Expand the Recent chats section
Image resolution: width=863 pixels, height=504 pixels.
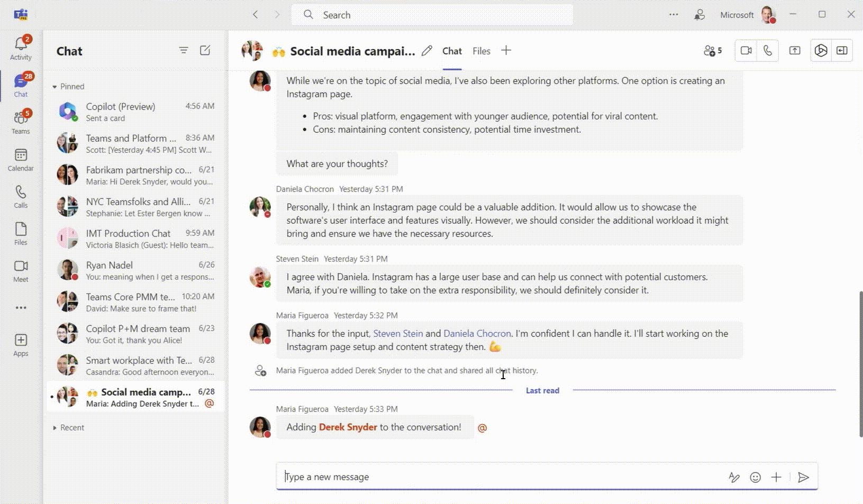pyautogui.click(x=54, y=427)
